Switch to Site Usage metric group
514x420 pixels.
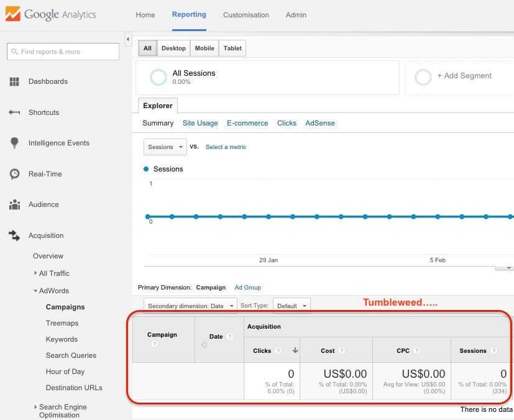200,123
